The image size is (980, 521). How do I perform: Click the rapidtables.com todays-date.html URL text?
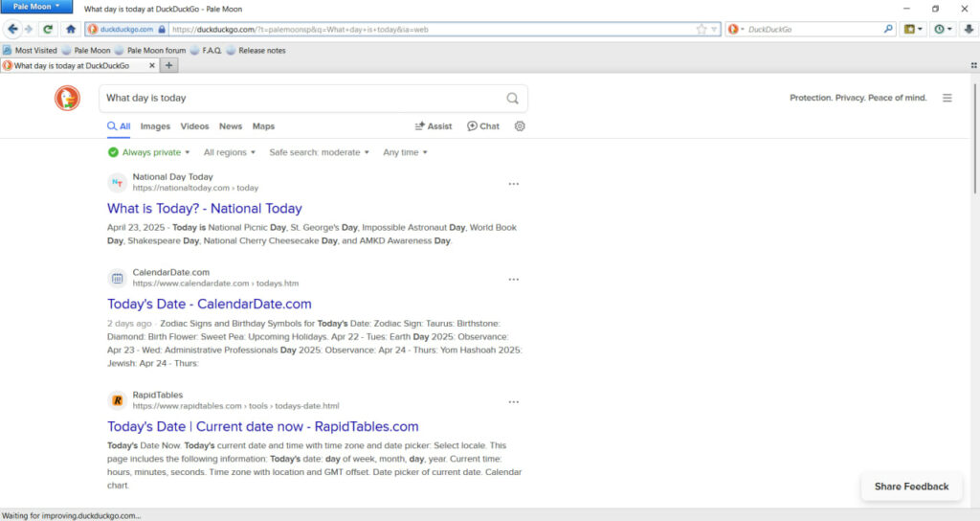235,406
